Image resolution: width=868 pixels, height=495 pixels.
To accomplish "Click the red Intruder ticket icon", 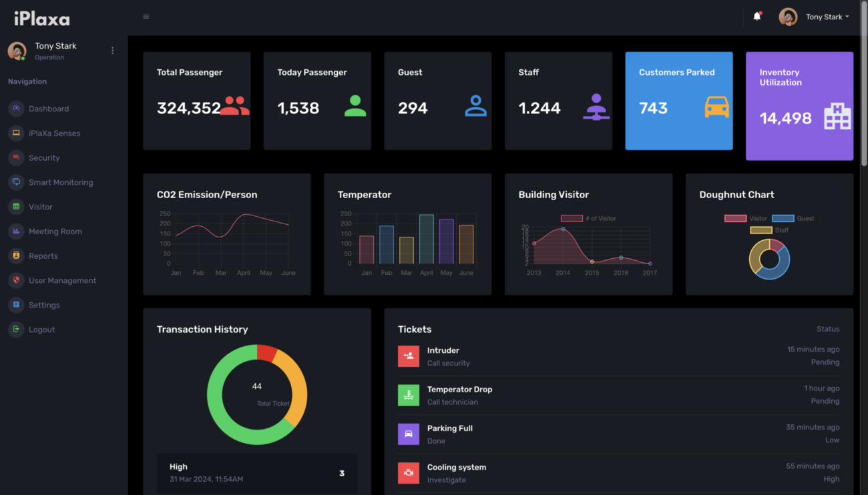I will click(x=409, y=356).
